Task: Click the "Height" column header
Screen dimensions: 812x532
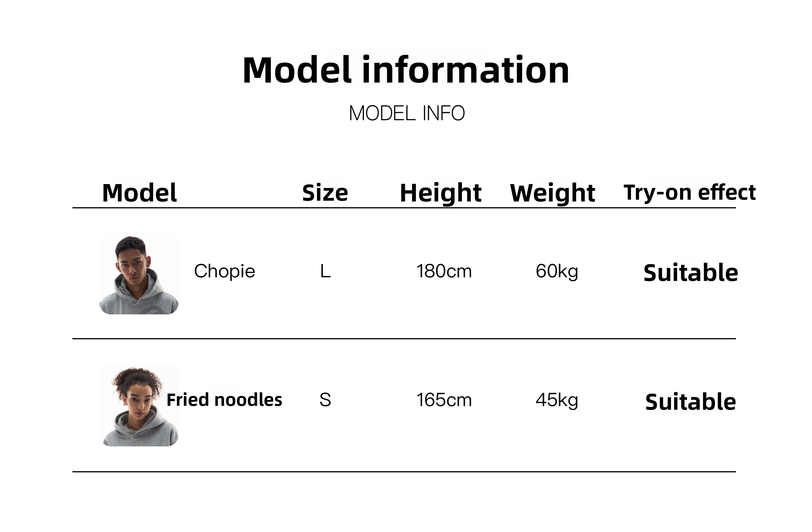Action: (441, 193)
